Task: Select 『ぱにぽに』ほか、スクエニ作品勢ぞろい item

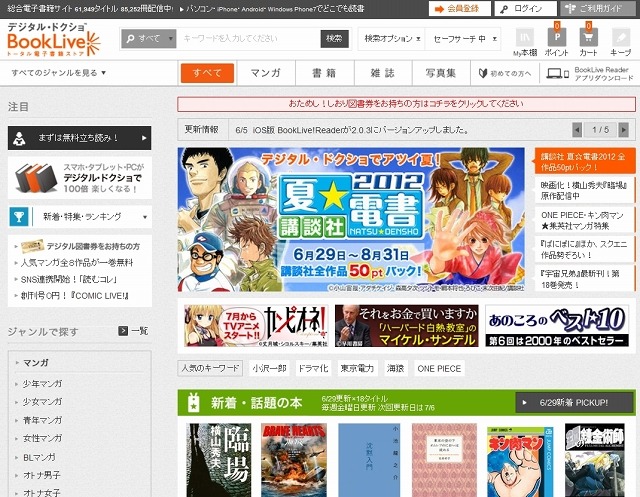Action: coord(584,249)
